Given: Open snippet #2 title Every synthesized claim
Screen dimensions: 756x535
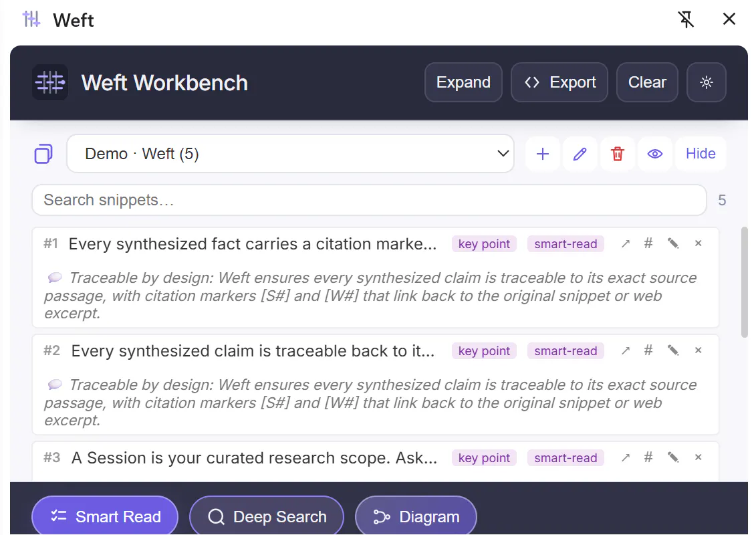Looking at the screenshot, I should tap(253, 351).
